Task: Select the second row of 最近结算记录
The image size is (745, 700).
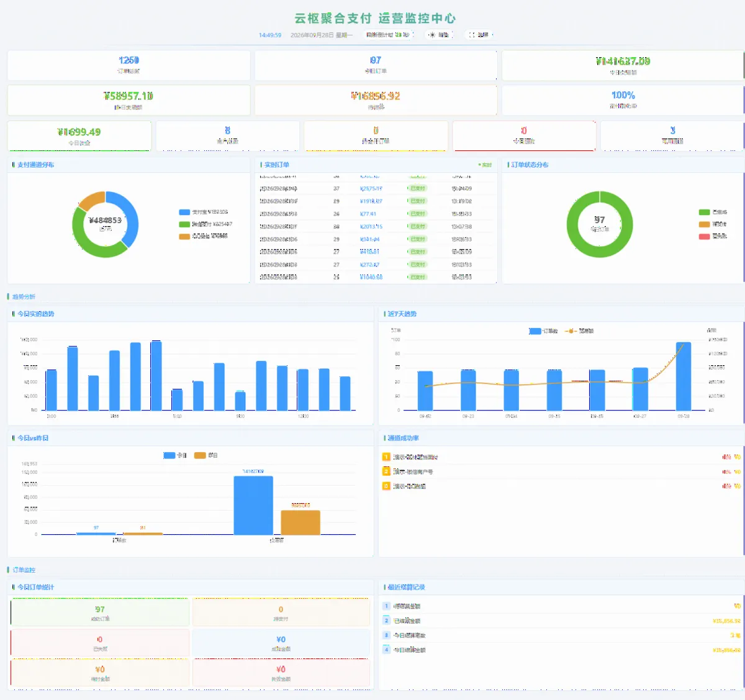Action: (561, 620)
